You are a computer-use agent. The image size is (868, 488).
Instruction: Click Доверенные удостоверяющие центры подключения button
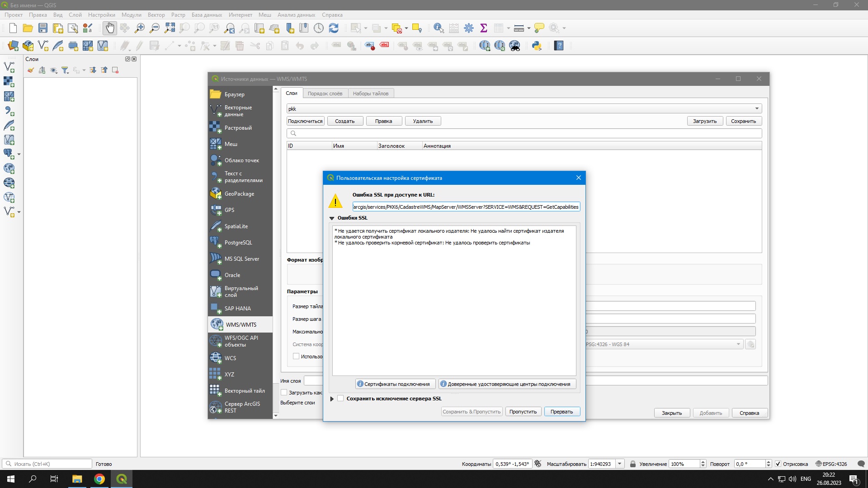(x=507, y=384)
